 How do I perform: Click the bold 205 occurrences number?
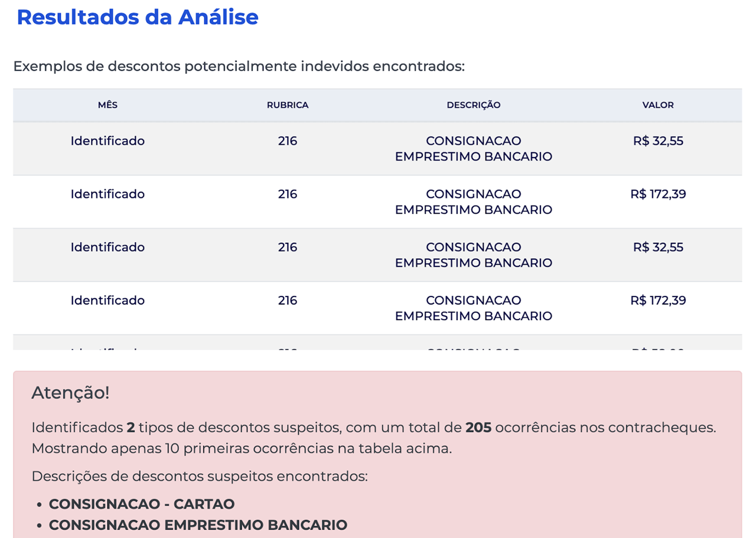(x=478, y=428)
